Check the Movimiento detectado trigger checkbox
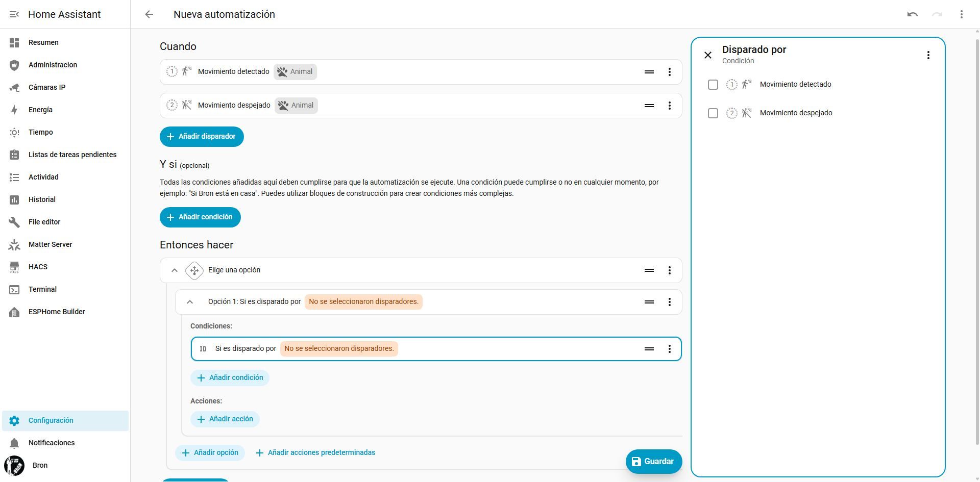 [713, 85]
